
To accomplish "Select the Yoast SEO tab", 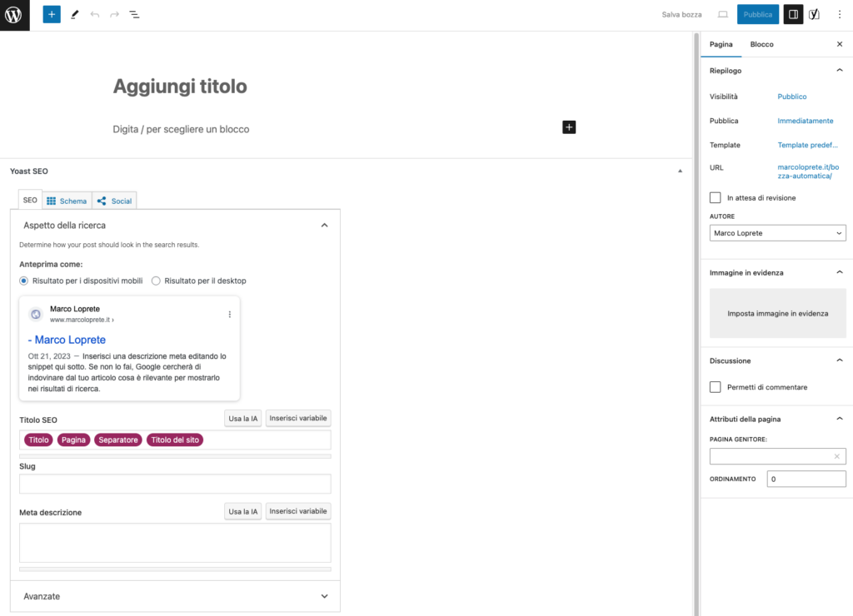I will 30,200.
